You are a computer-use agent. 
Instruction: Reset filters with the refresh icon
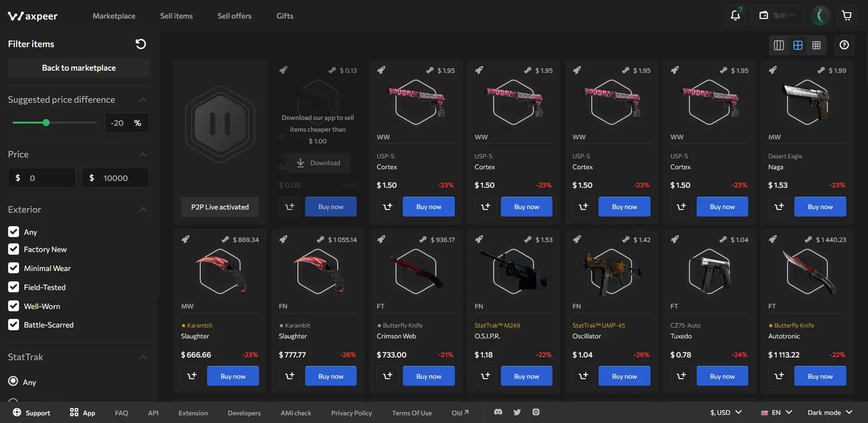pos(141,44)
